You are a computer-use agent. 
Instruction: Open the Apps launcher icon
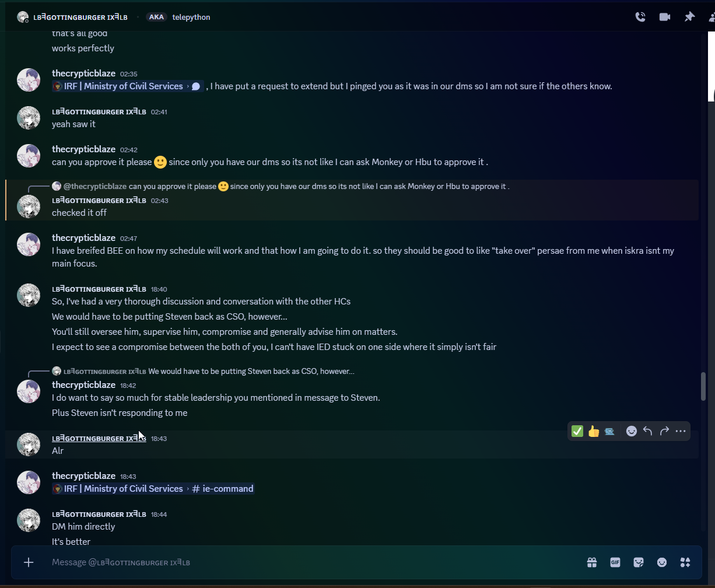685,562
